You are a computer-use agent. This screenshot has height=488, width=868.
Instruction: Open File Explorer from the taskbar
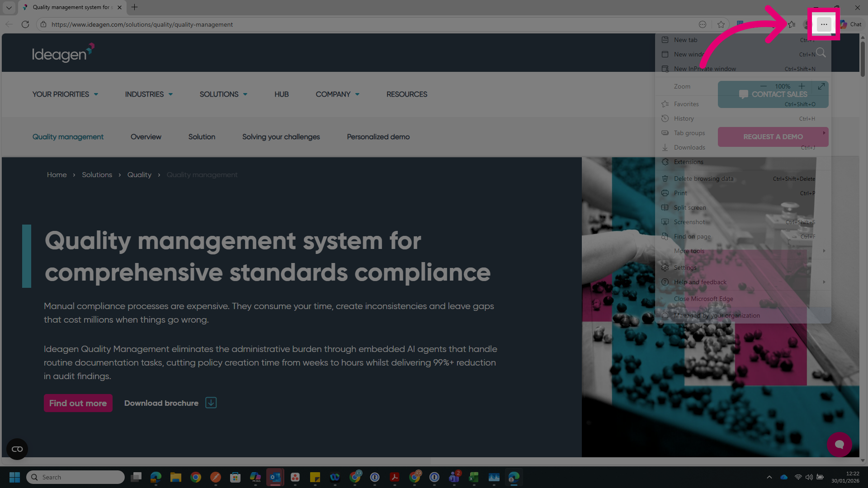click(176, 477)
